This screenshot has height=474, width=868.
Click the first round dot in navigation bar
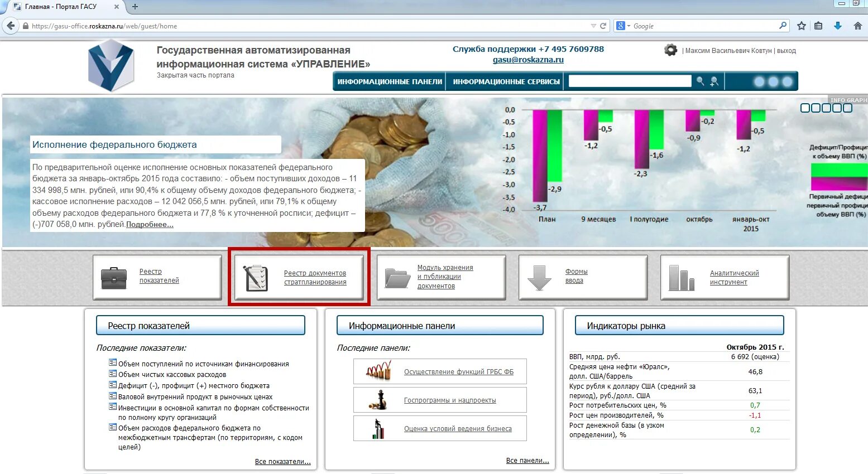[x=759, y=81]
